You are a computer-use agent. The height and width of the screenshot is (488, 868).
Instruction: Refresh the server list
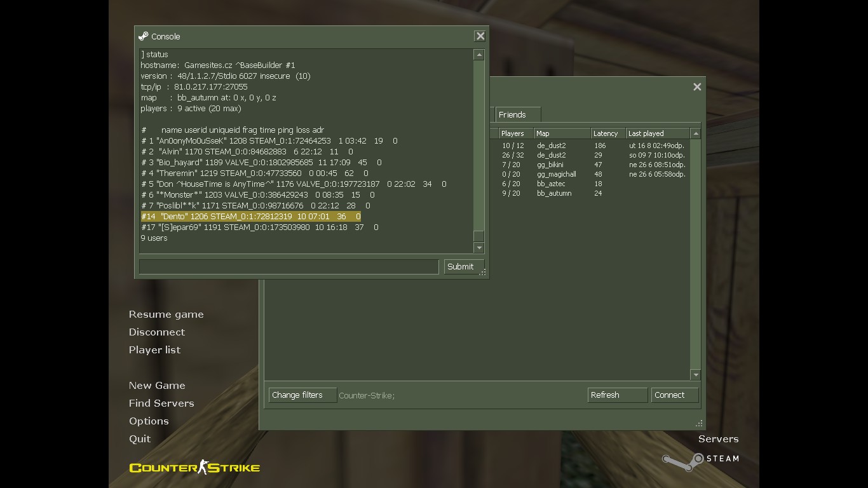coord(617,395)
